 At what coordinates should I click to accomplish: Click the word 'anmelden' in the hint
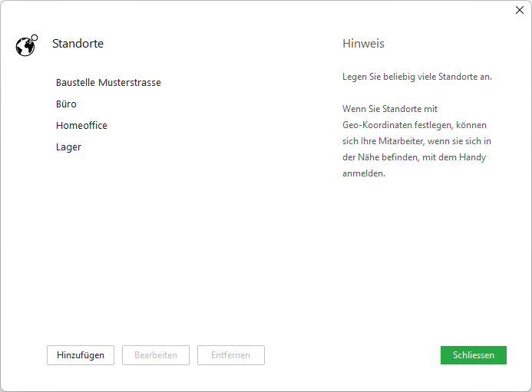click(363, 173)
